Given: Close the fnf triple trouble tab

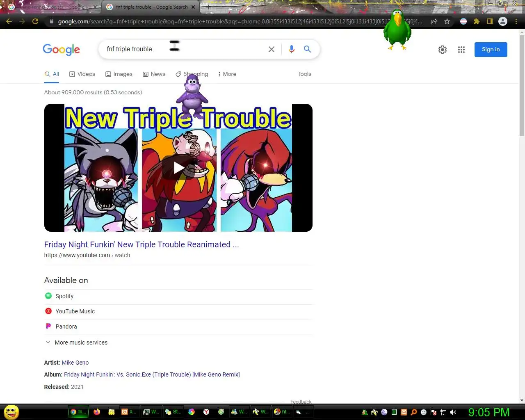Looking at the screenshot, I should point(193,7).
